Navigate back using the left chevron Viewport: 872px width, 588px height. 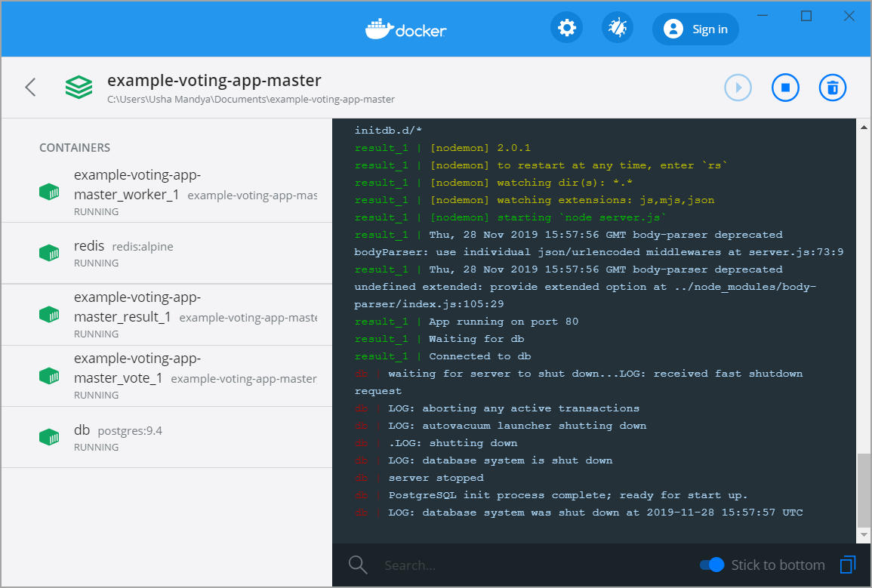30,87
